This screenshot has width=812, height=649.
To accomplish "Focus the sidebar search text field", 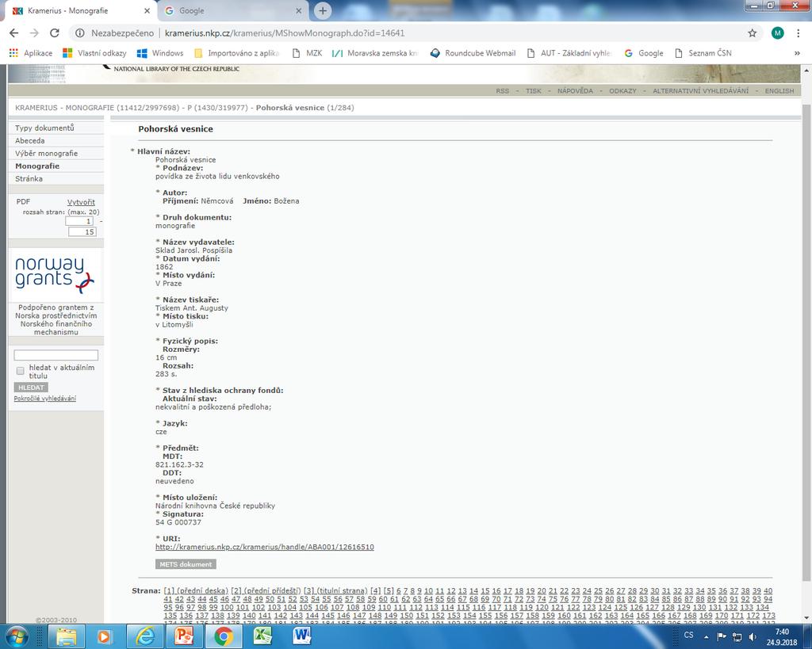I will [56, 355].
